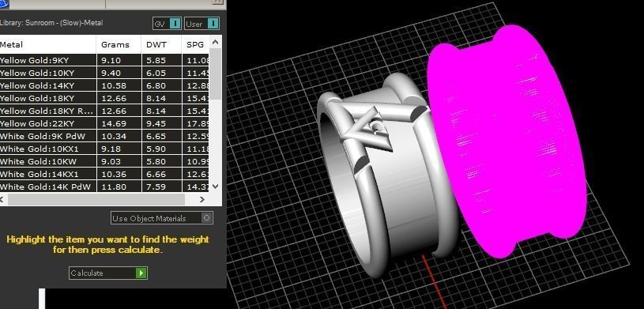This screenshot has width=644, height=309.
Task: Select the Yellow Gold:18KY R... row
Action: tap(104, 111)
